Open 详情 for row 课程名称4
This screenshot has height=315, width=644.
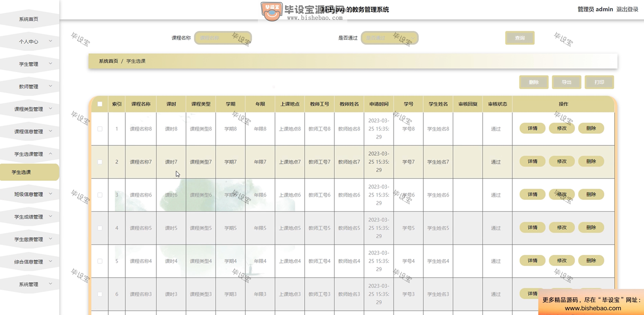[x=532, y=261]
